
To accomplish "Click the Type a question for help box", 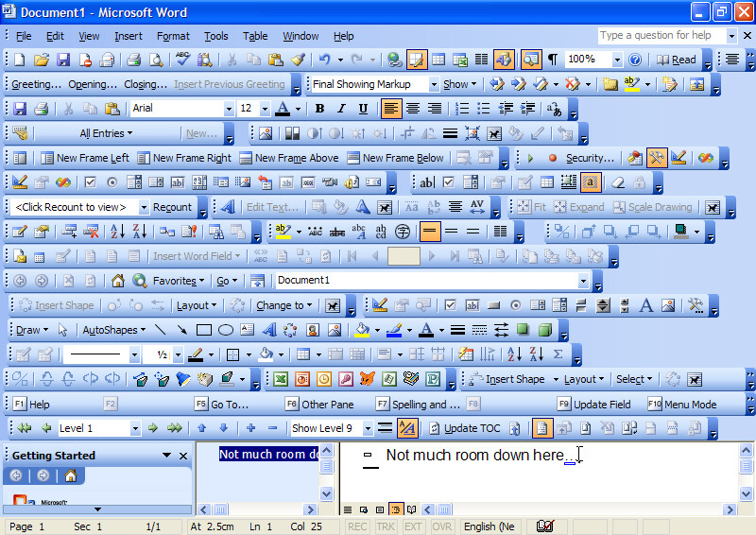I will pyautogui.click(x=661, y=36).
